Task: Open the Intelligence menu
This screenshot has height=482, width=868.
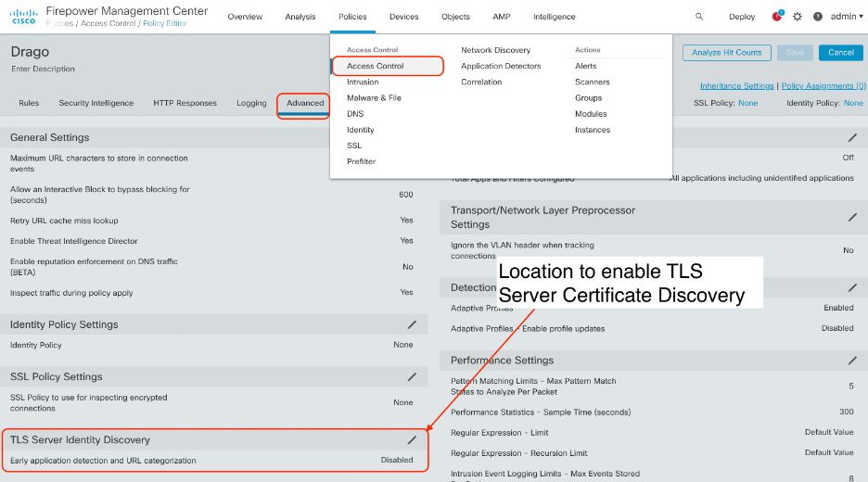Action: (555, 17)
